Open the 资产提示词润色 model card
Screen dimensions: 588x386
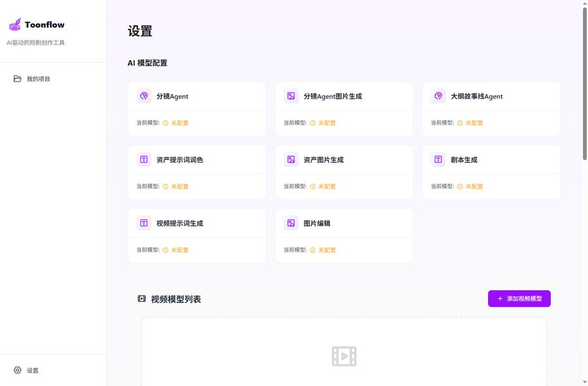click(x=197, y=172)
